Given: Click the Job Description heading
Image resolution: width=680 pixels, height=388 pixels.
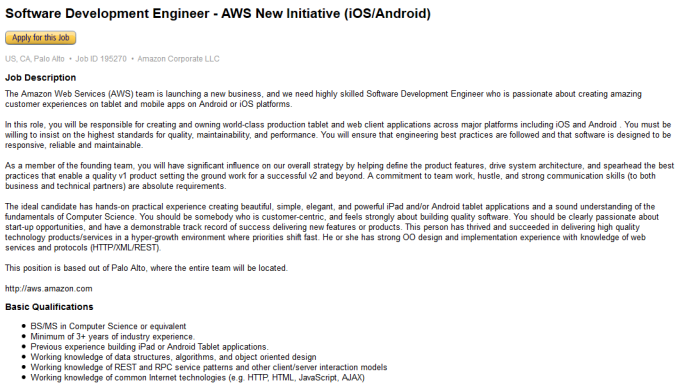Looking at the screenshot, I should pyautogui.click(x=40, y=78).
